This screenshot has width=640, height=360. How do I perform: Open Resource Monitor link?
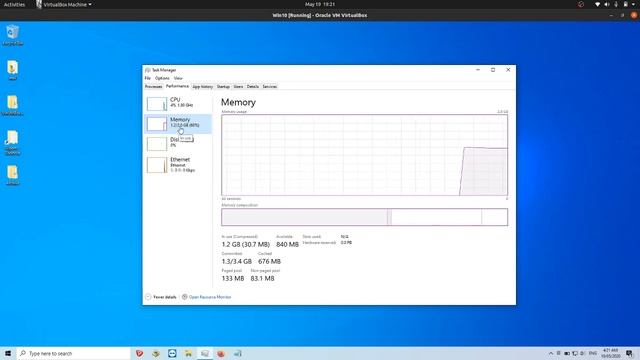[210, 297]
